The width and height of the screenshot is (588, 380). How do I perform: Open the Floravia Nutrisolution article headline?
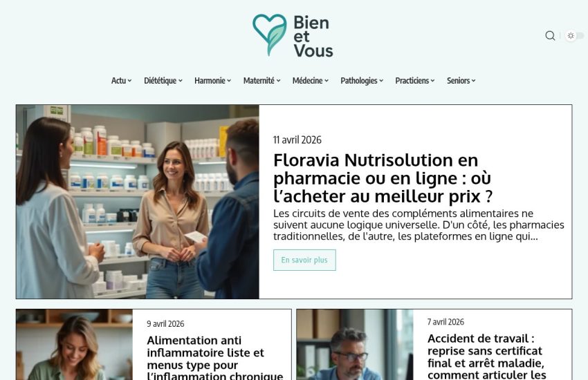(383, 178)
